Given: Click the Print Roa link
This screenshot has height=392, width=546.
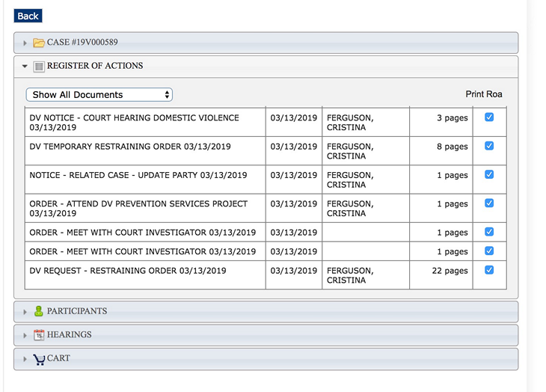Looking at the screenshot, I should (x=483, y=94).
